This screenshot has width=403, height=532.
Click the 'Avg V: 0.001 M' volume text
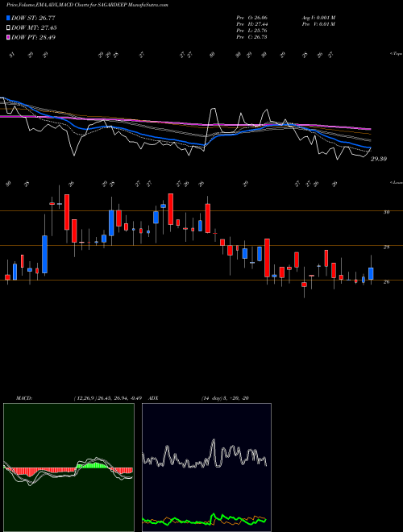coord(318,18)
